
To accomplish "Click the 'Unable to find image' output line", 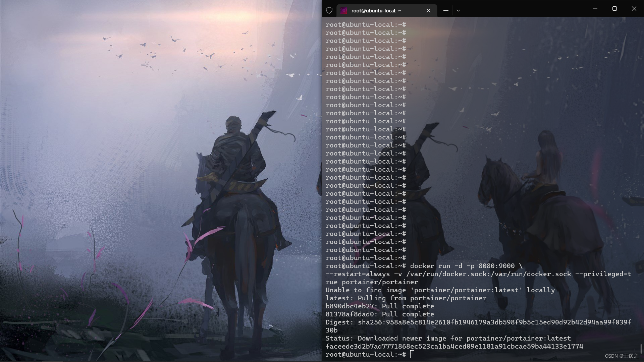I will point(440,290).
